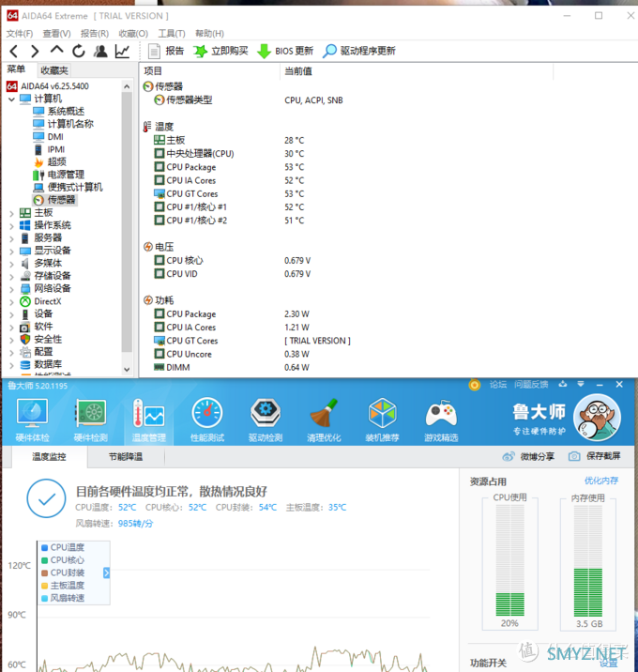Click the Refresh icon in AIDA64 toolbar
The image size is (638, 672).
coord(79,52)
